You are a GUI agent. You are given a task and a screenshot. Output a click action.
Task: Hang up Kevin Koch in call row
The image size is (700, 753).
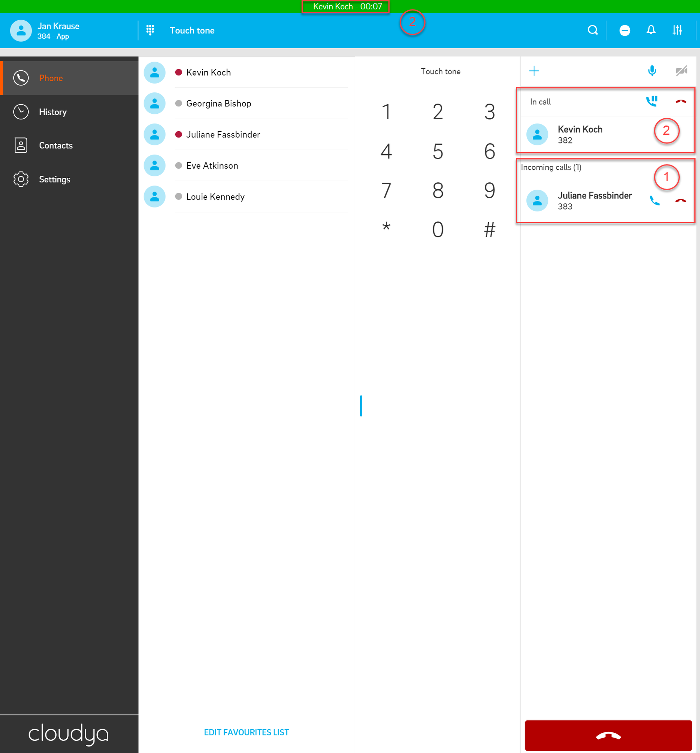pyautogui.click(x=681, y=101)
